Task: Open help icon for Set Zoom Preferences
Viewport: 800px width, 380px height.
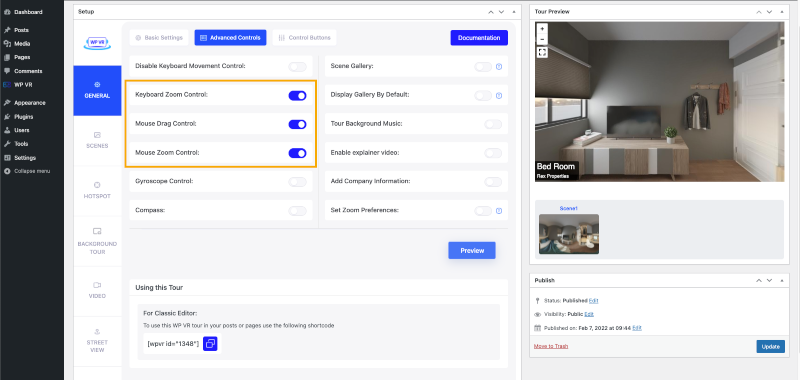Action: (x=499, y=211)
